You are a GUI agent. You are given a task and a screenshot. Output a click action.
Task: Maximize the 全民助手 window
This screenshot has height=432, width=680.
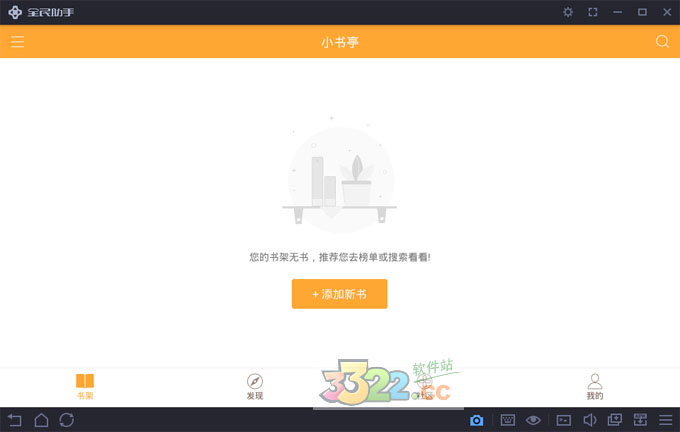point(642,12)
